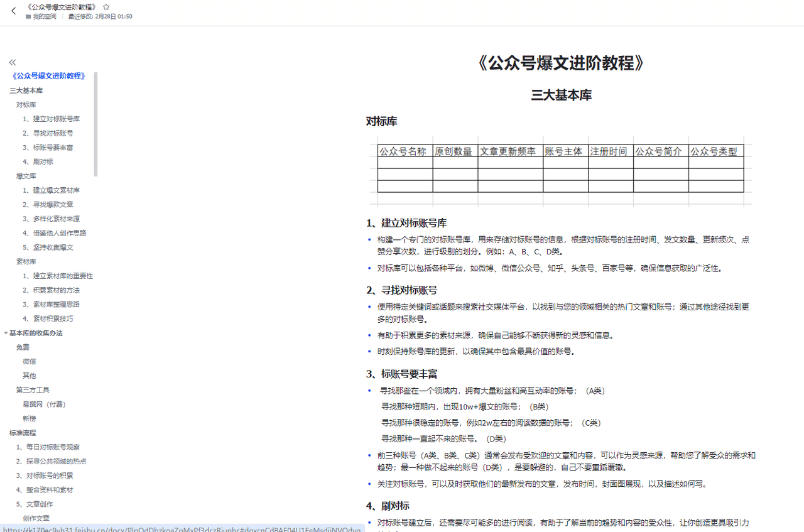Go to outline entry 3、素材库整理思路

(52, 304)
